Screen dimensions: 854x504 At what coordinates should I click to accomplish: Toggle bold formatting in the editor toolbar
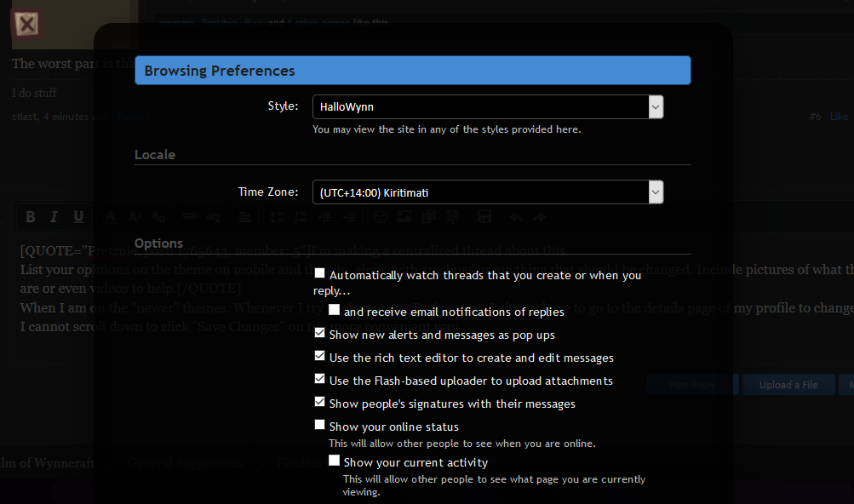31,217
